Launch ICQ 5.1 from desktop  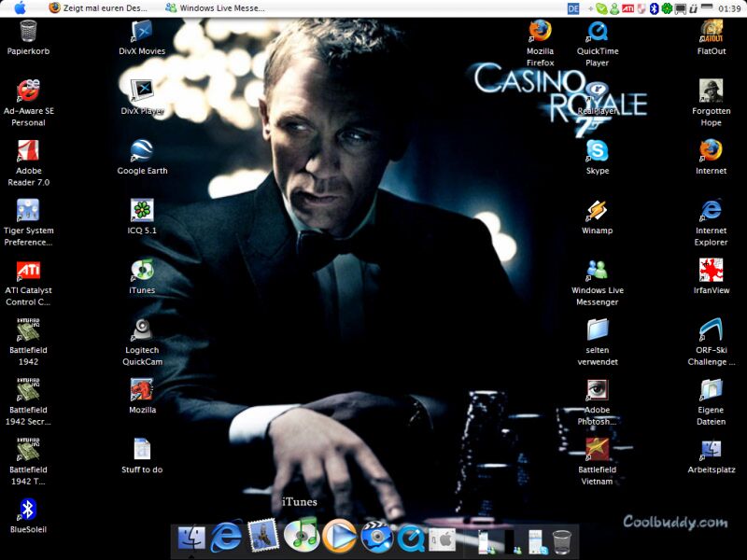point(142,210)
